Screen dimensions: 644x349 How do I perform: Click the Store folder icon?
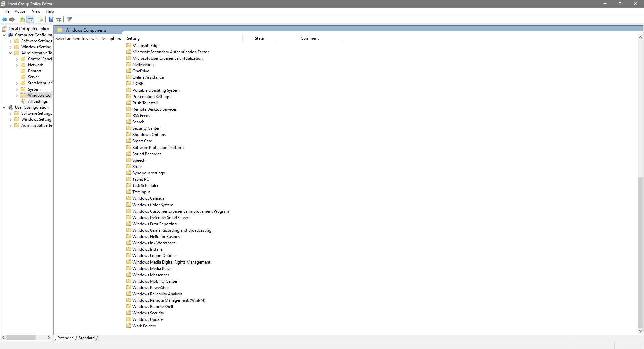coord(129,166)
